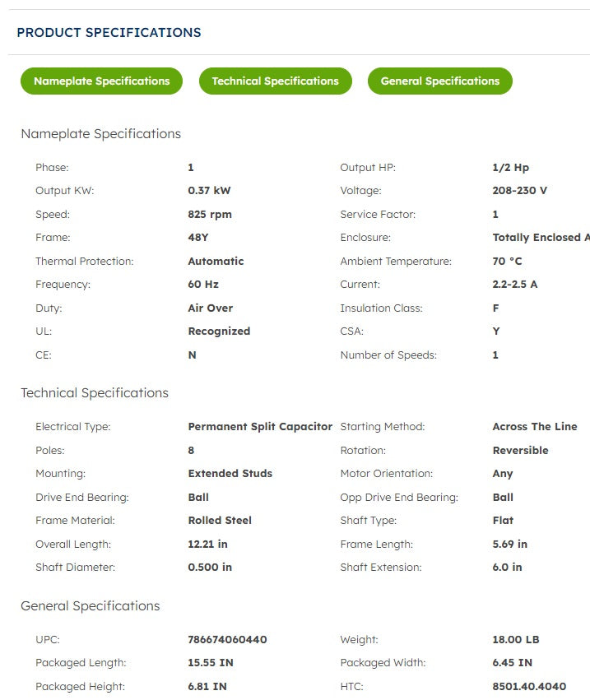
Task: Click the Nameplate Specifications section heading
Action: point(100,134)
